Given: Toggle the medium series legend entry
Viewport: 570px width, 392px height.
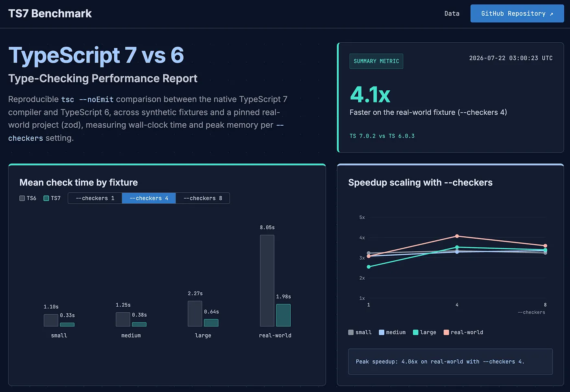Looking at the screenshot, I should [x=392, y=332].
